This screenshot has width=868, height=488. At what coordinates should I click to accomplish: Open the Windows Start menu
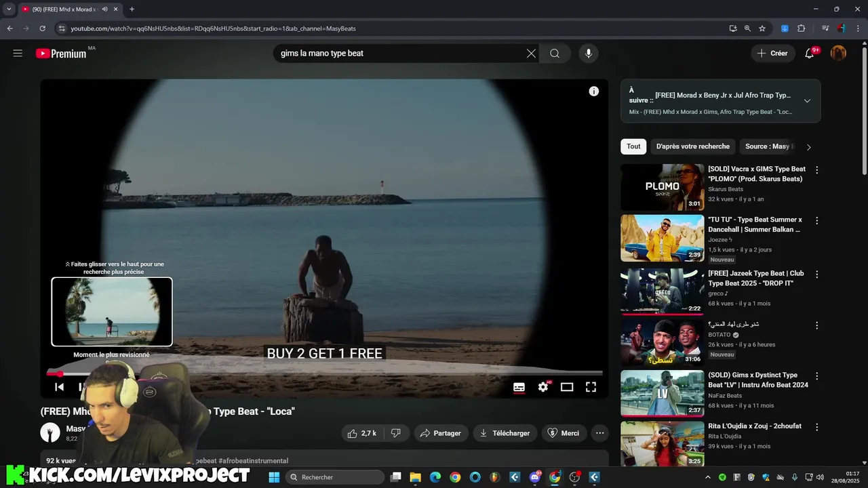tap(274, 477)
